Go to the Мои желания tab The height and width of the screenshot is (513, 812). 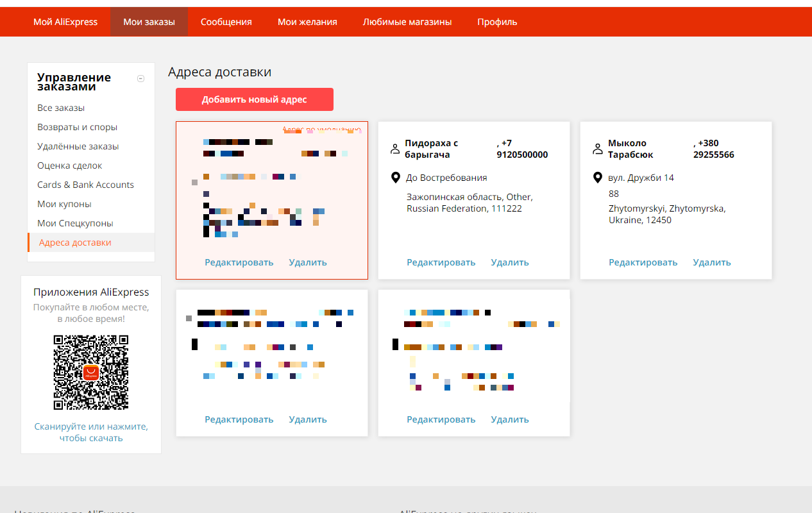(307, 22)
